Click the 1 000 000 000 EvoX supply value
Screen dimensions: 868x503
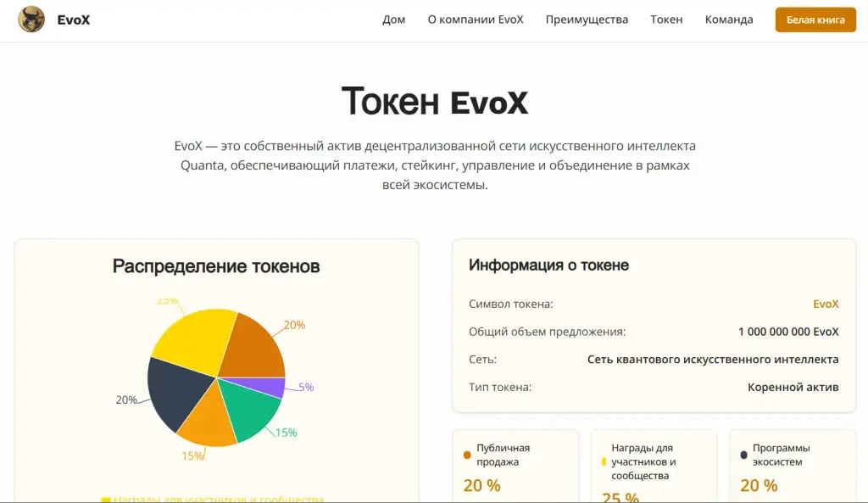click(x=788, y=332)
